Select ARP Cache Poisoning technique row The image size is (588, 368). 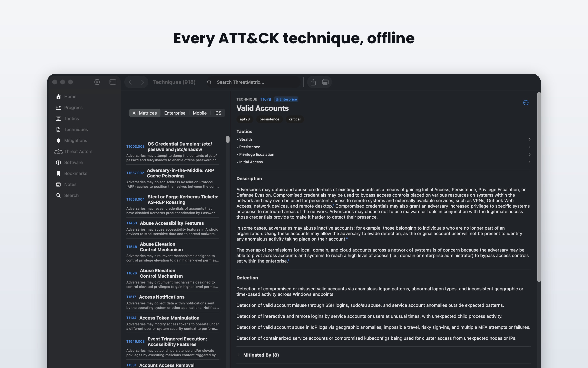tap(173, 178)
